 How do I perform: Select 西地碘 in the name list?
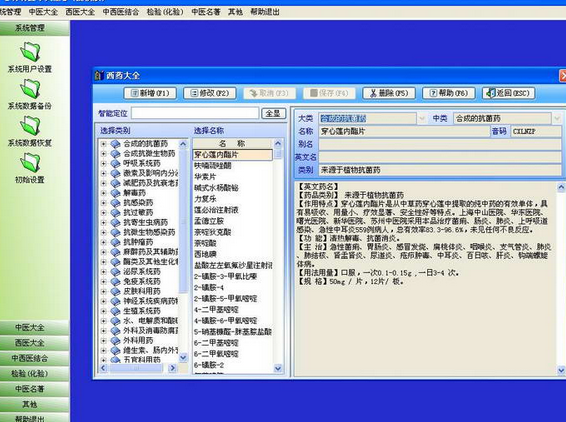pyautogui.click(x=205, y=254)
